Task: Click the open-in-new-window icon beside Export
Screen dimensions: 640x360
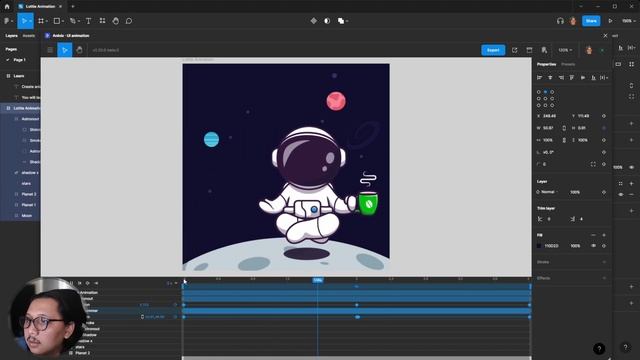Action: tap(514, 50)
